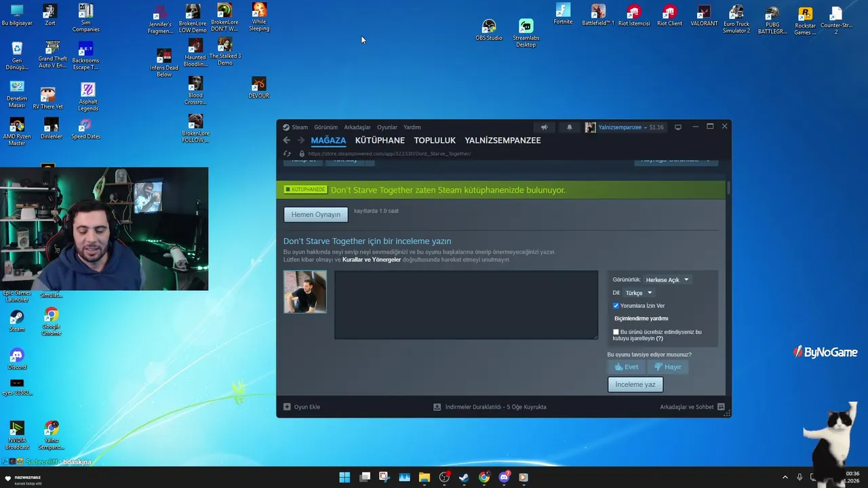Screen dimensions: 868x488
Task: Click the store URL address text
Action: [389, 154]
